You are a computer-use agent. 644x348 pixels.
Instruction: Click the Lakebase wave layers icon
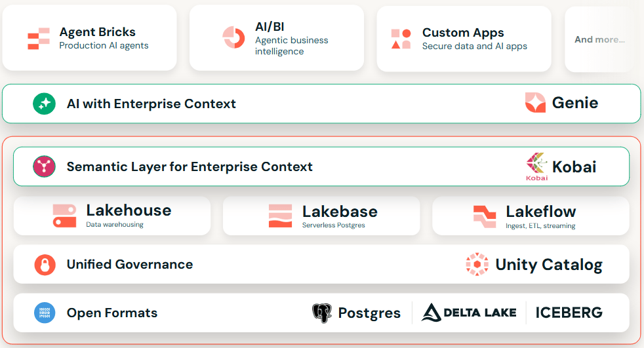coord(280,216)
